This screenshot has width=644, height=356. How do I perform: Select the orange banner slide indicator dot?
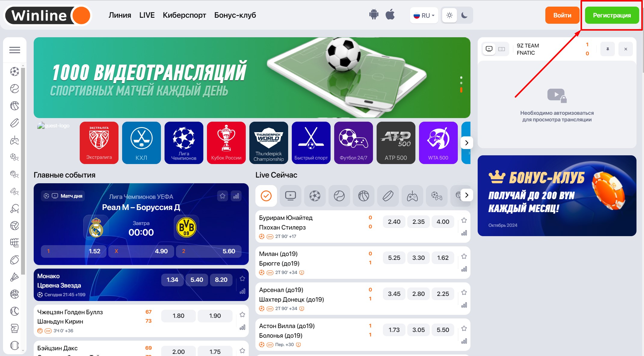pyautogui.click(x=461, y=90)
